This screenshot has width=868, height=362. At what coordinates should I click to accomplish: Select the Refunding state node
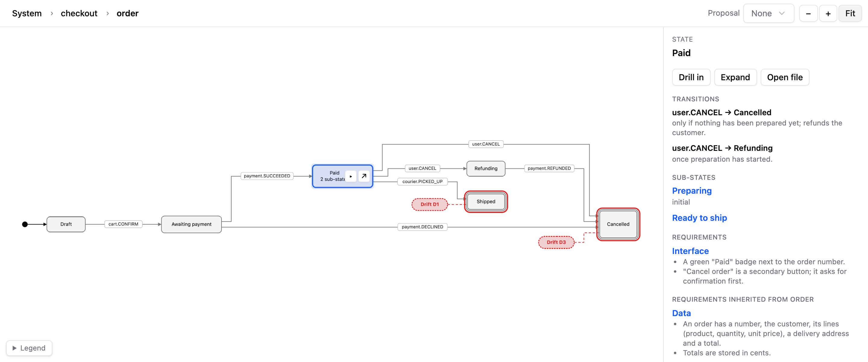[486, 168]
